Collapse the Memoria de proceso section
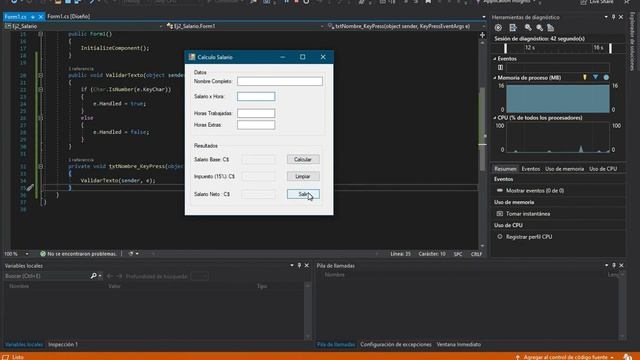The height and width of the screenshot is (360, 640). 495,78
